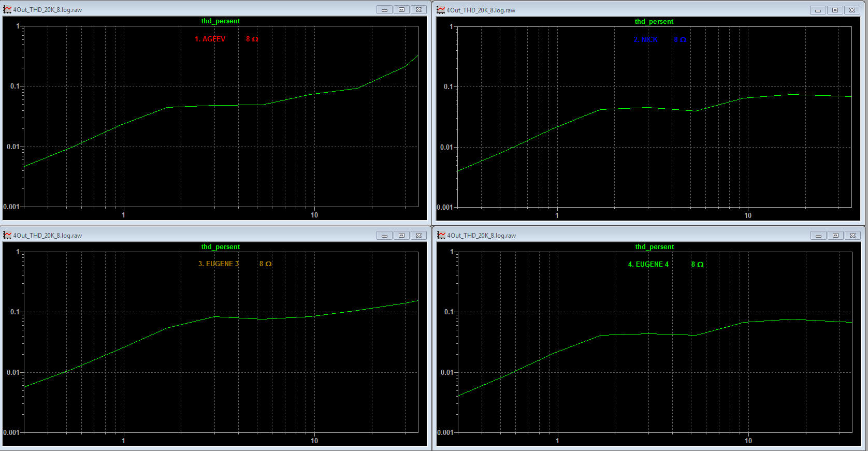The width and height of the screenshot is (868, 451).
Task: Close the EUGENE 3 plot window
Action: [418, 236]
